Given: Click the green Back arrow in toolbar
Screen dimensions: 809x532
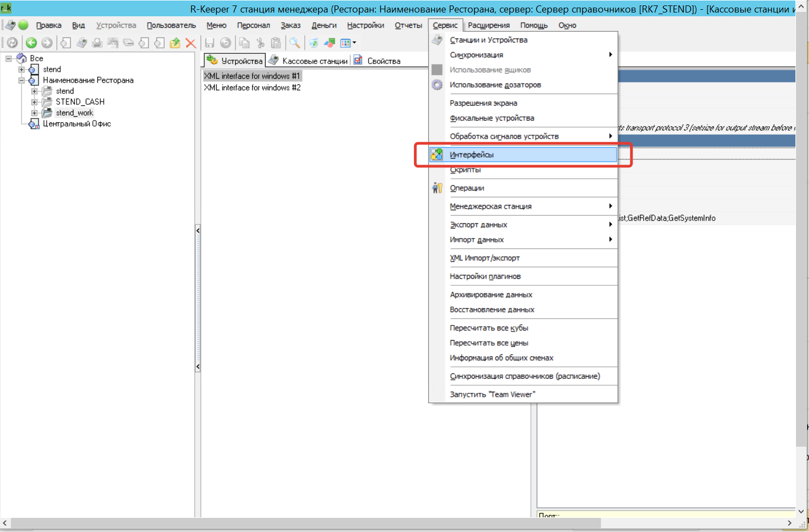Looking at the screenshot, I should [x=32, y=43].
